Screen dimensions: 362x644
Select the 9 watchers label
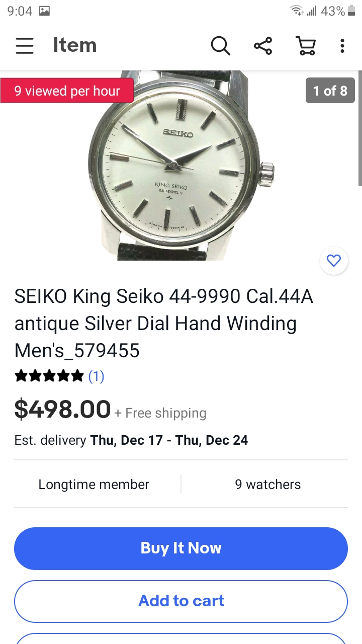pyautogui.click(x=268, y=485)
